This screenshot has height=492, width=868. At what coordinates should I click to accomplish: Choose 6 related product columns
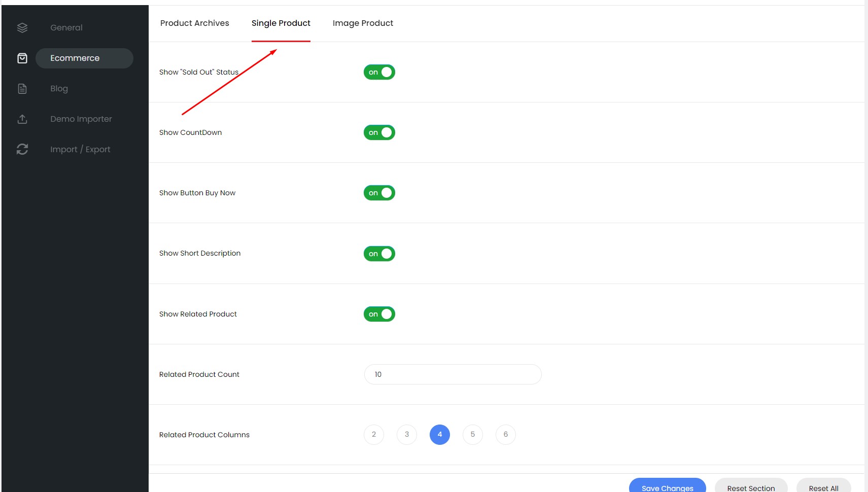point(505,435)
